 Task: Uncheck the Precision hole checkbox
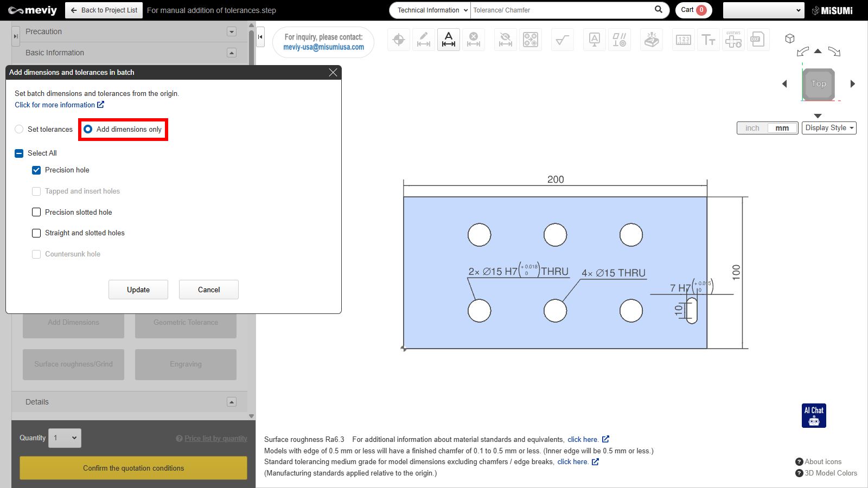[x=36, y=170]
